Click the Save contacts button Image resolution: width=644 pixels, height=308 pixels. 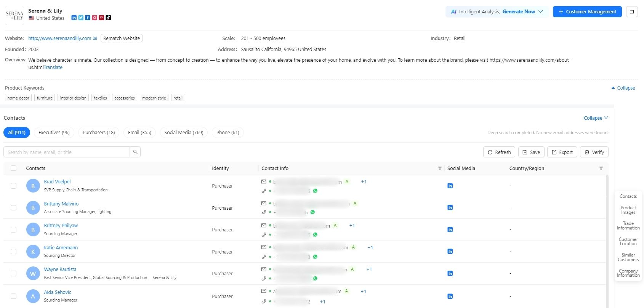point(531,152)
